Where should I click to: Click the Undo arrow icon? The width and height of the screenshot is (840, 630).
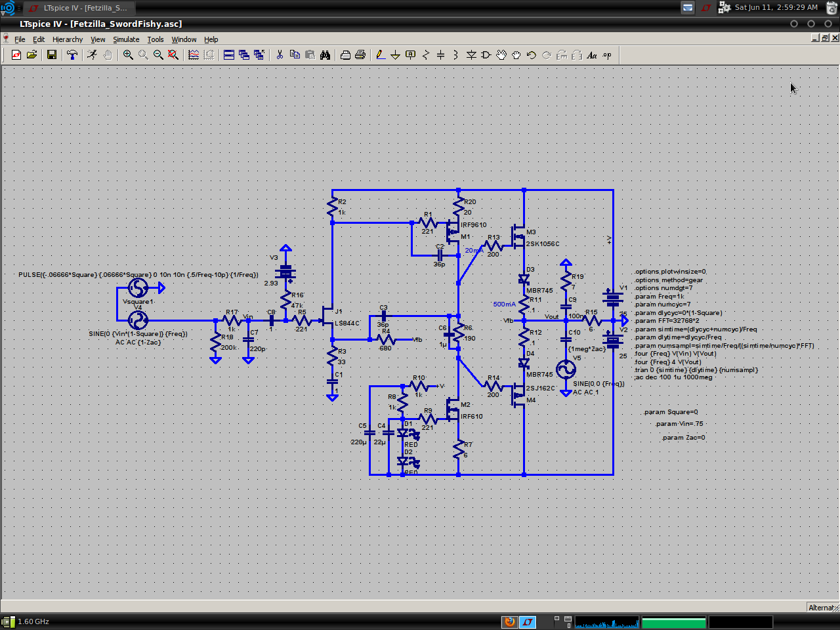[x=532, y=55]
